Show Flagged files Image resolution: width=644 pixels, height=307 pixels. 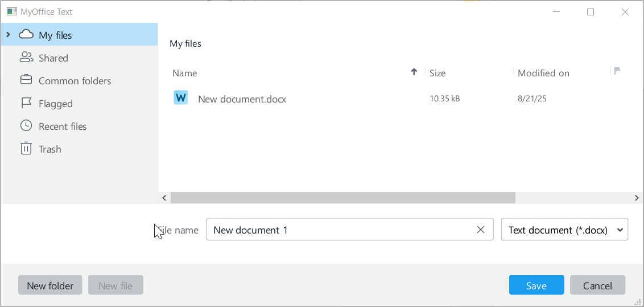click(x=79, y=104)
